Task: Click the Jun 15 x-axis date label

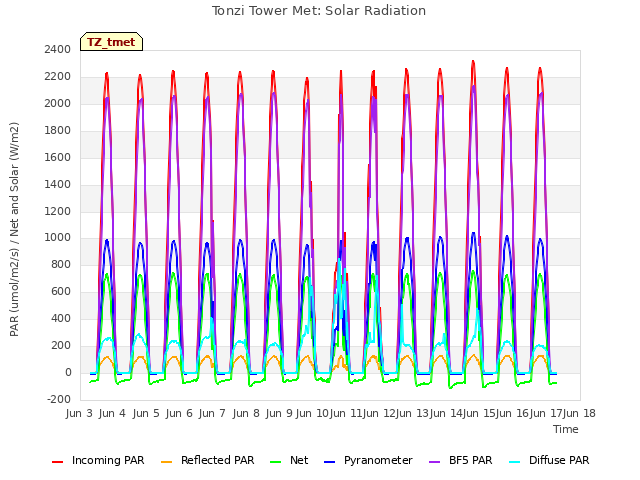Action: pyautogui.click(x=478, y=413)
